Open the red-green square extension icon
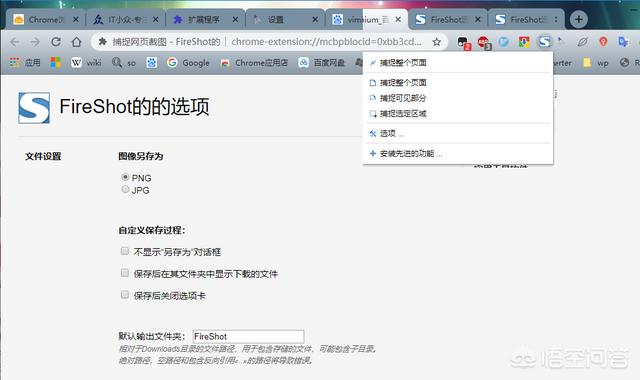Viewport: 640px width, 380px height. click(524, 42)
